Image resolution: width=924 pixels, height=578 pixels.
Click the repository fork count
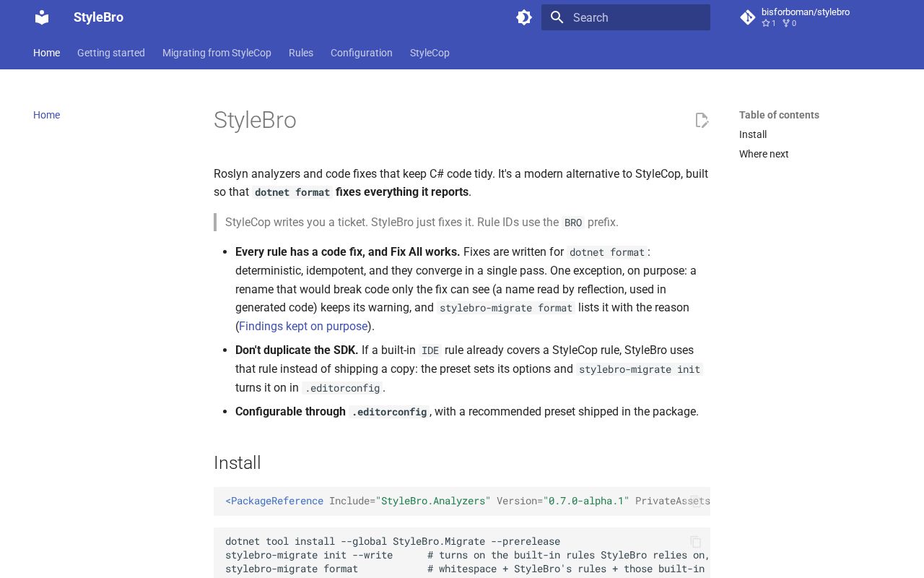(790, 23)
